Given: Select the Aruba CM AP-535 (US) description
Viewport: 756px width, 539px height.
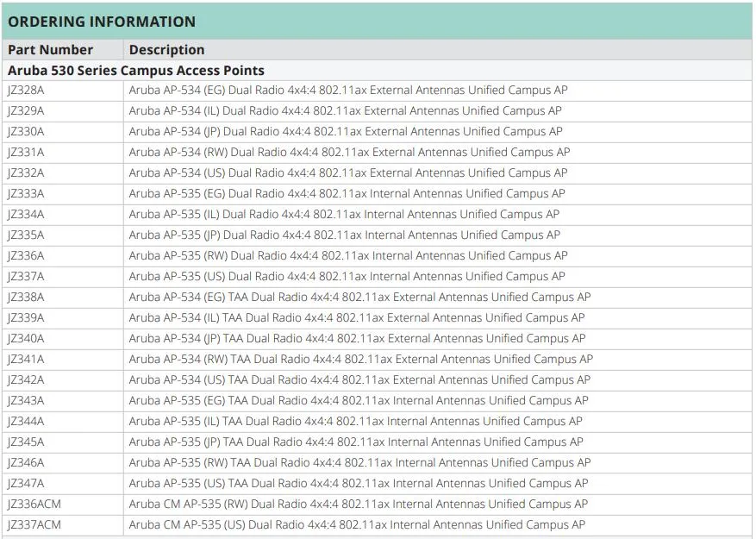Looking at the screenshot, I should coord(357,525).
